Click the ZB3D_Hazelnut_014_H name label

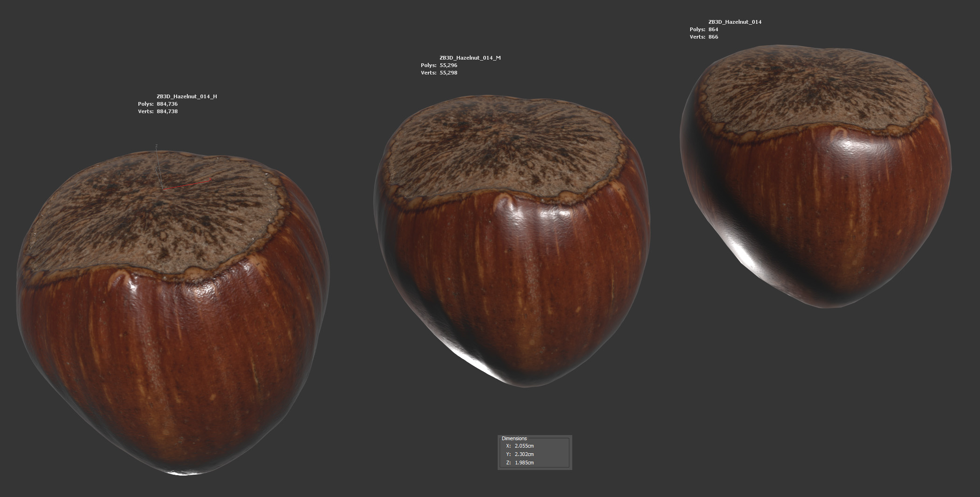[x=186, y=96]
